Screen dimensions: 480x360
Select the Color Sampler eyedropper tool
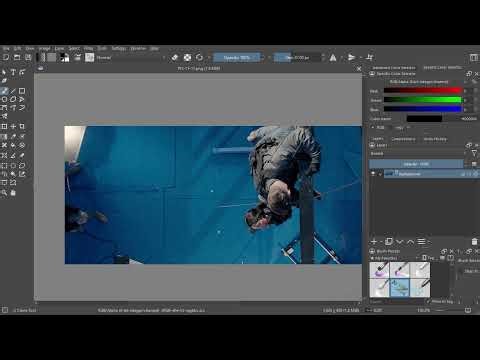(x=13, y=136)
